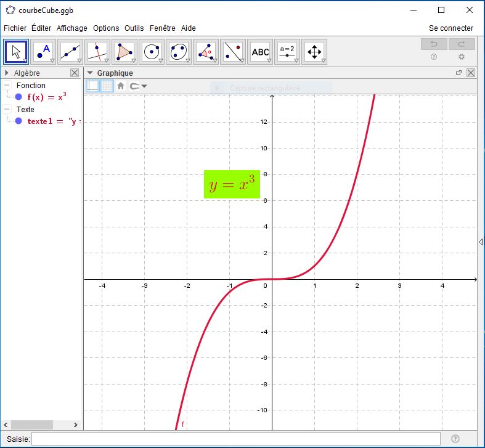This screenshot has width=485, height=448.
Task: Close the Graphique panel
Action: click(471, 73)
